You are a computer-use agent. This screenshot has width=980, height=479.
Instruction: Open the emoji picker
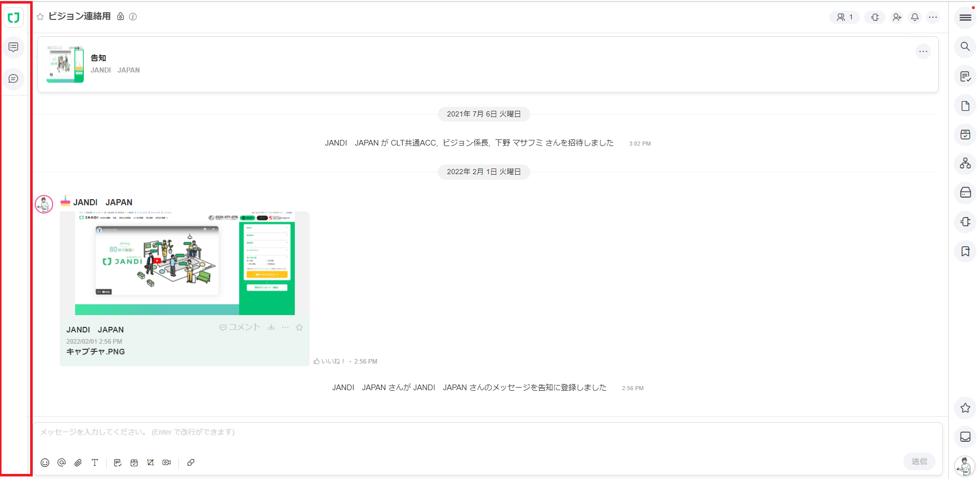(x=45, y=463)
